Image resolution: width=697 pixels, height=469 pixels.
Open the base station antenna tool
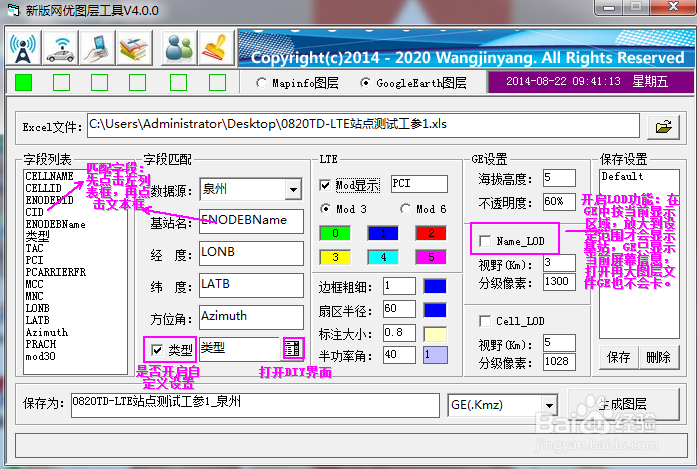click(x=24, y=48)
